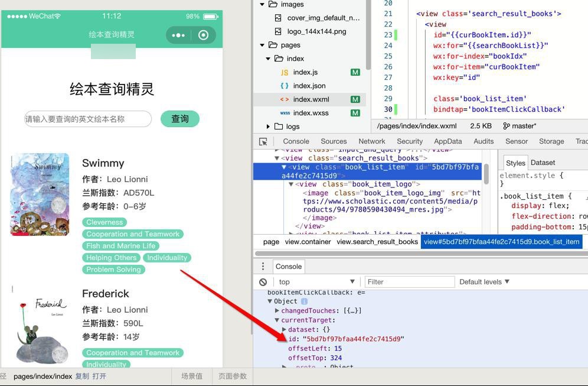
Task: Click the mini program close circle button
Action: (203, 35)
